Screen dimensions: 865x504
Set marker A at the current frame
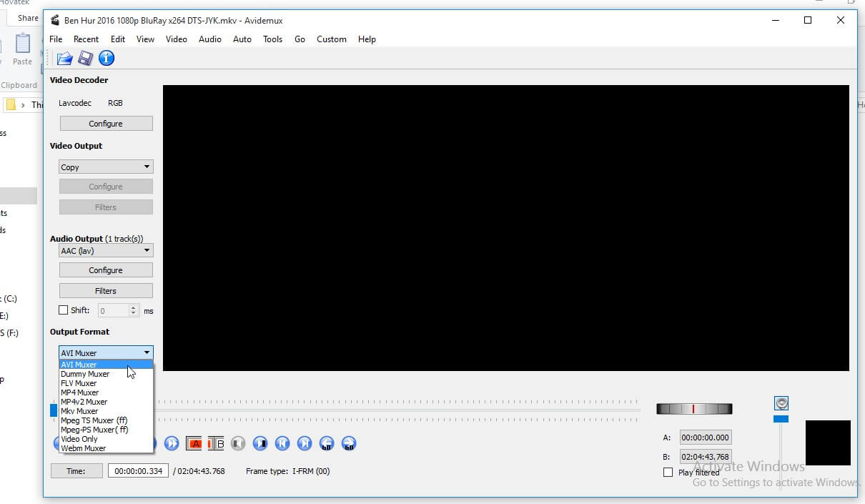pos(194,443)
